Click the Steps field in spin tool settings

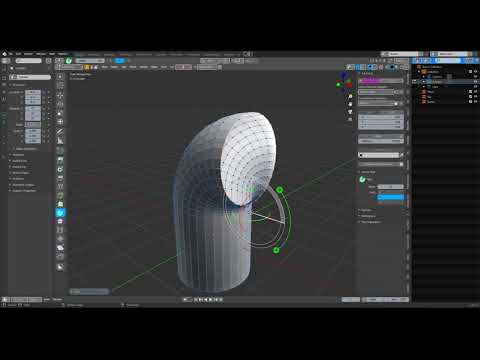click(x=390, y=187)
